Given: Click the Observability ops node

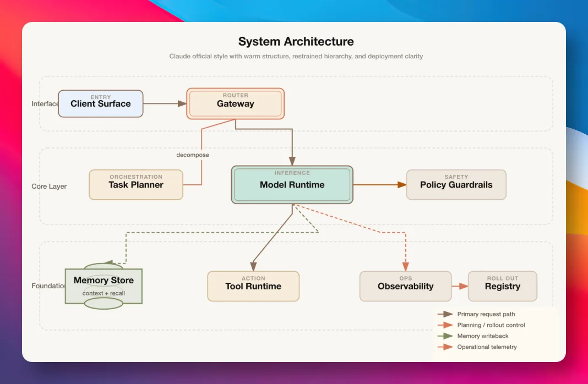Looking at the screenshot, I should pyautogui.click(x=406, y=286).
